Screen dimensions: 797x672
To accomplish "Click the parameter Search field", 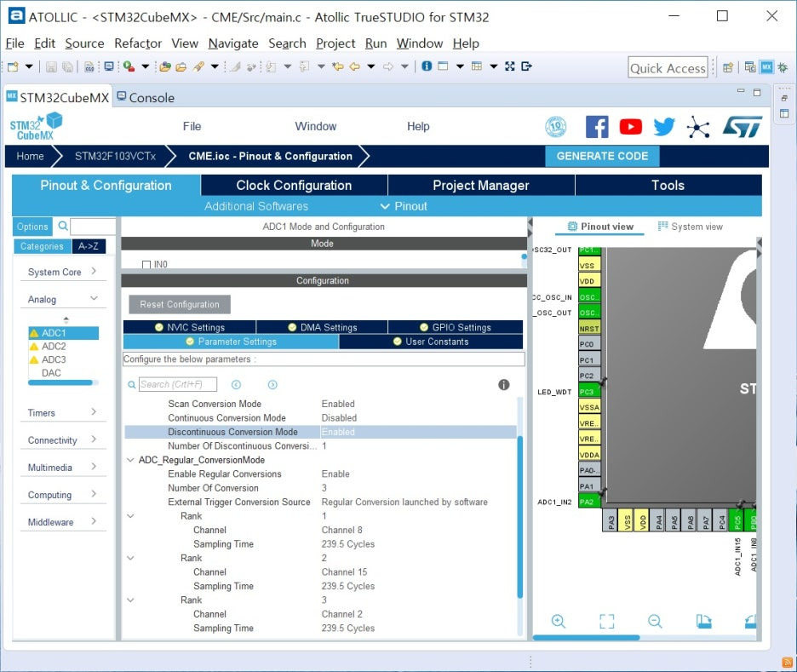I will point(178,384).
